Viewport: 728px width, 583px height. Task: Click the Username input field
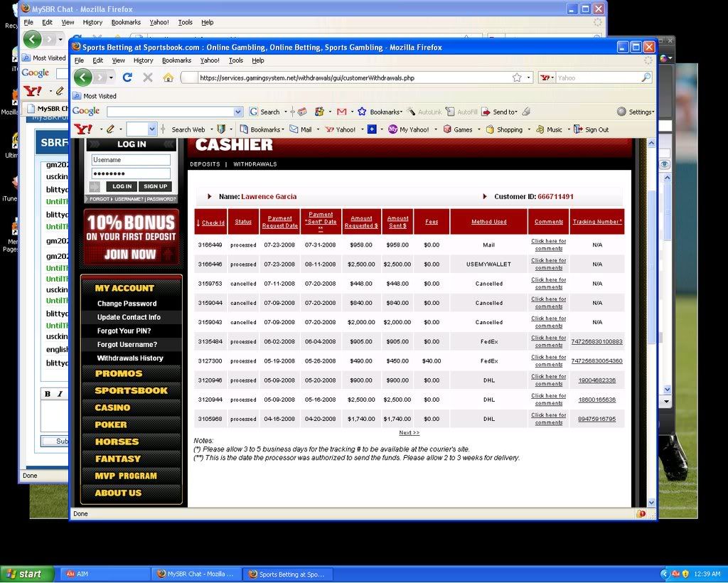click(131, 160)
